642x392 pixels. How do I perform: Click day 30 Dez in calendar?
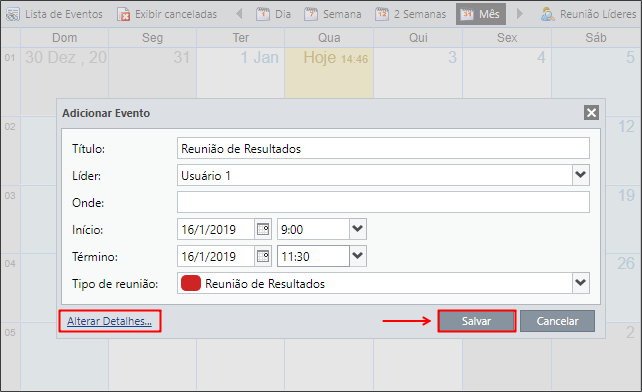(x=64, y=73)
